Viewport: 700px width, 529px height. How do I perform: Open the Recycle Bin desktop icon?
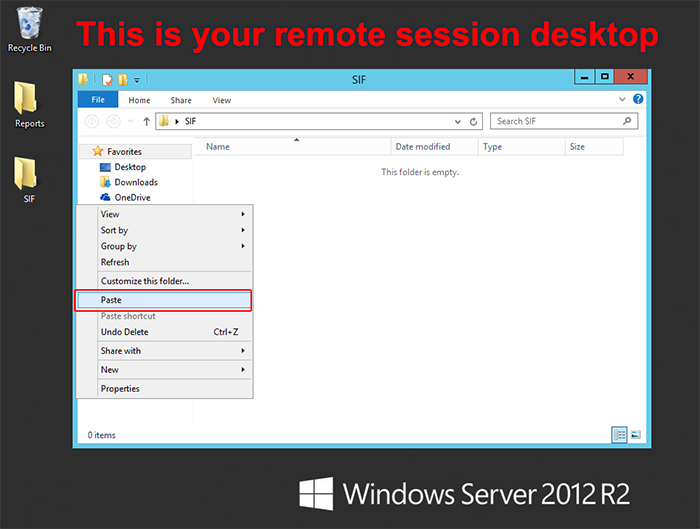click(x=30, y=24)
